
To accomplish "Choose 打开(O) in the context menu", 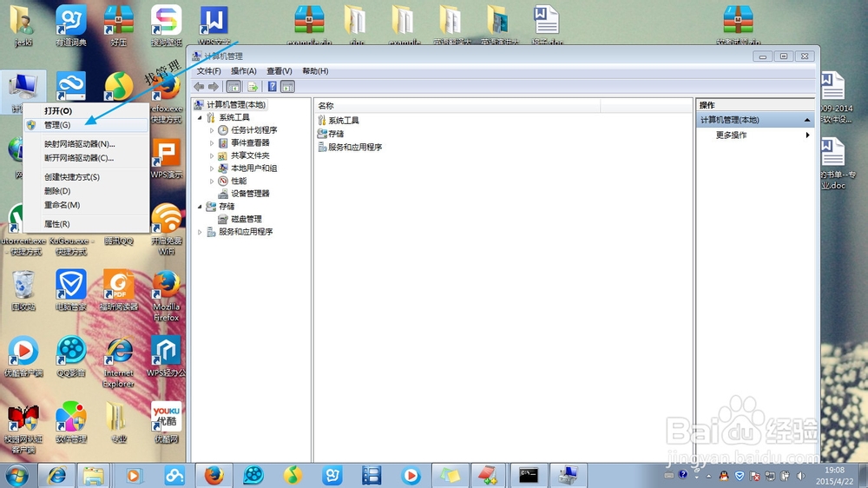I will tap(86, 111).
